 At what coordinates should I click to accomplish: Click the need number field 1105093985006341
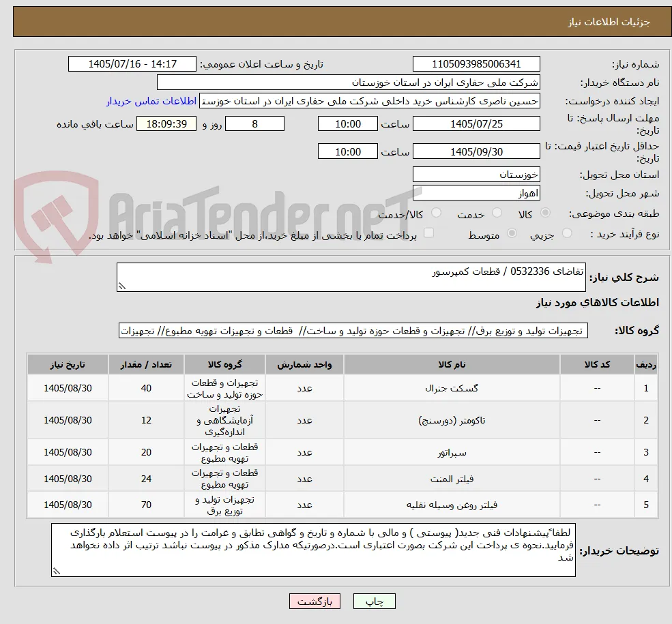[476, 64]
